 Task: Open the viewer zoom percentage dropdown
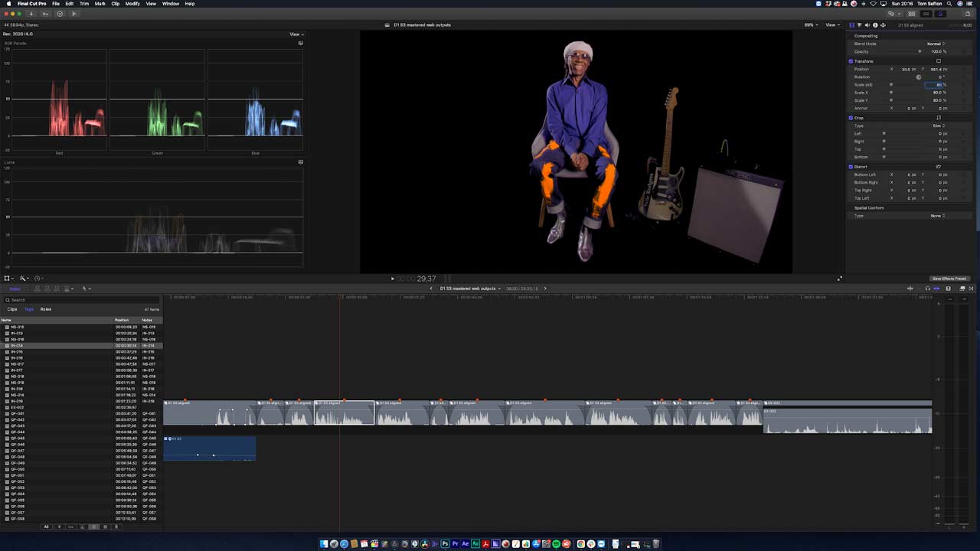[811, 24]
